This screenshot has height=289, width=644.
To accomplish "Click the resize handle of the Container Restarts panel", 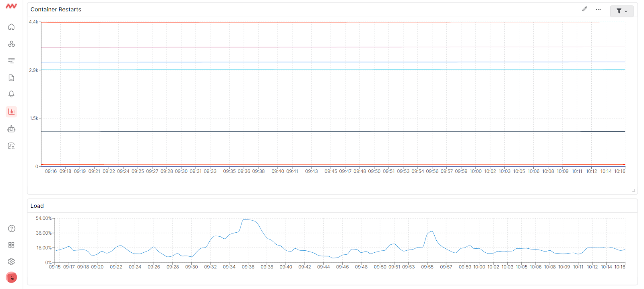I will coord(634,190).
